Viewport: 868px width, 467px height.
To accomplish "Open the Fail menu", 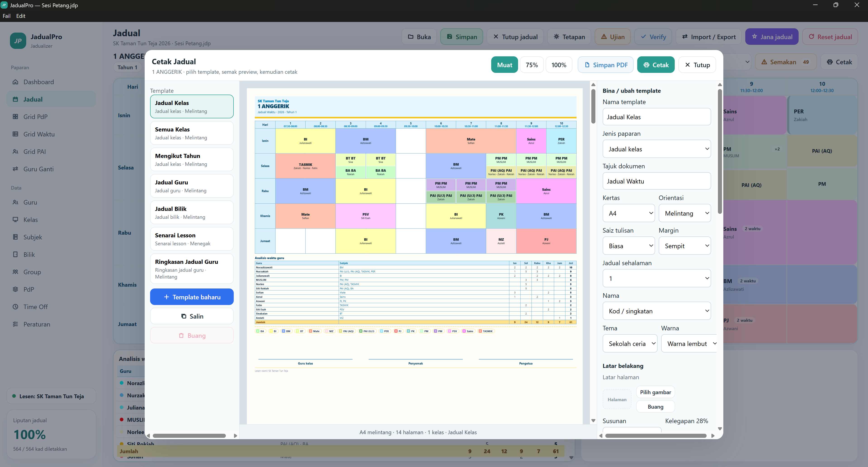I will 6,16.
